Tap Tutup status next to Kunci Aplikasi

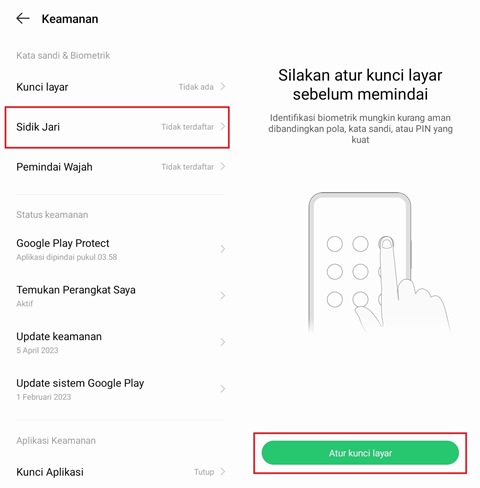204,472
